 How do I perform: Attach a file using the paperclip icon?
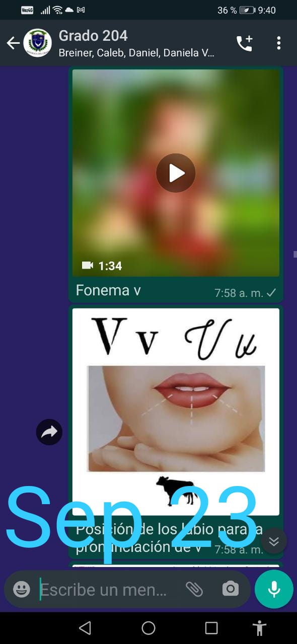pyautogui.click(x=194, y=589)
